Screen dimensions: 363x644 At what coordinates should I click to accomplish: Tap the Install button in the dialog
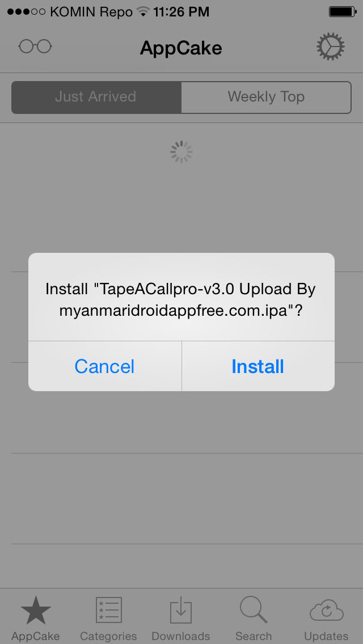258,366
